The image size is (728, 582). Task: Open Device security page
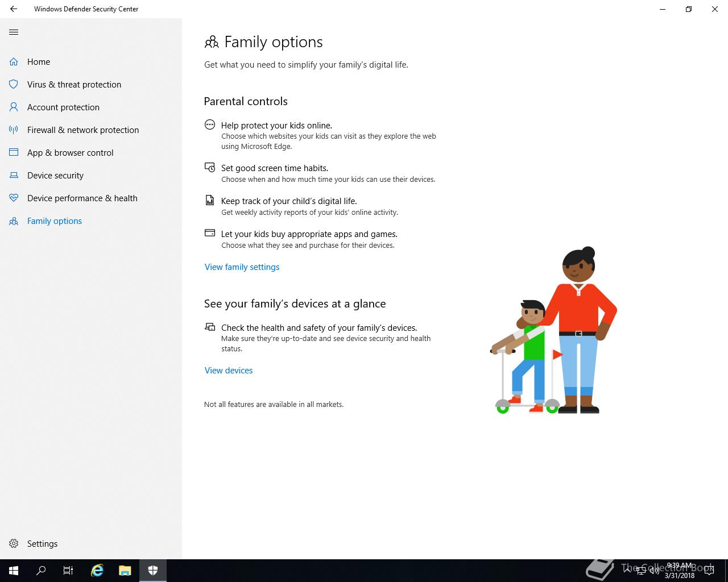point(91,175)
